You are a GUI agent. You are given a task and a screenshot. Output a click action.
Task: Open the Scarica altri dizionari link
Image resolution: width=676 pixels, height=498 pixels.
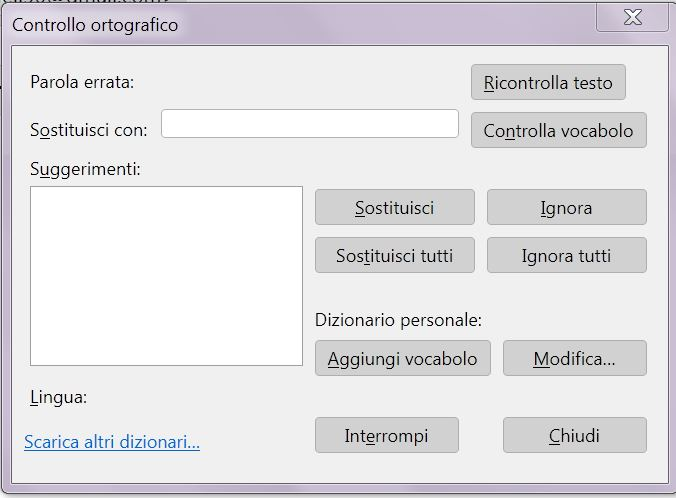tap(112, 442)
